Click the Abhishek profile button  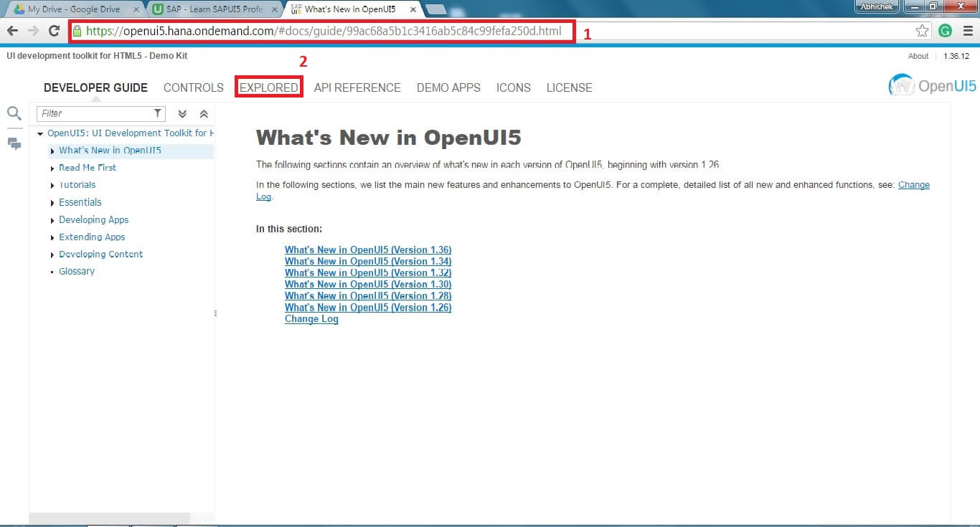tap(877, 6)
